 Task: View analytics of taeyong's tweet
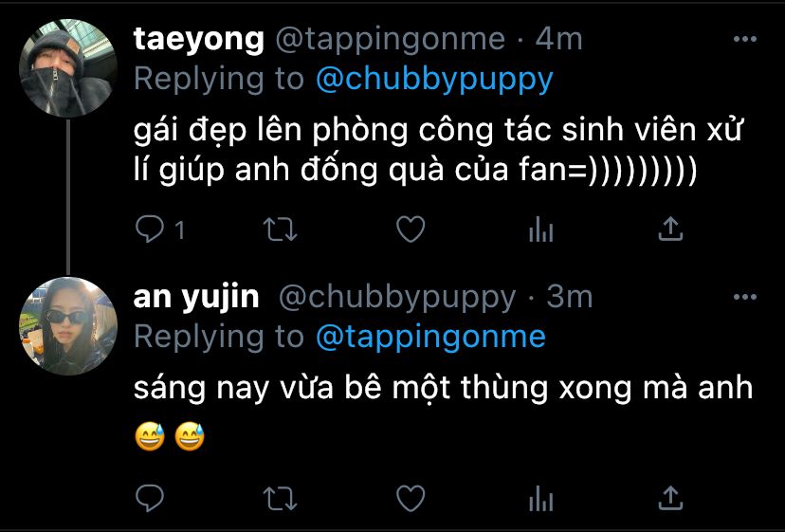tap(540, 229)
